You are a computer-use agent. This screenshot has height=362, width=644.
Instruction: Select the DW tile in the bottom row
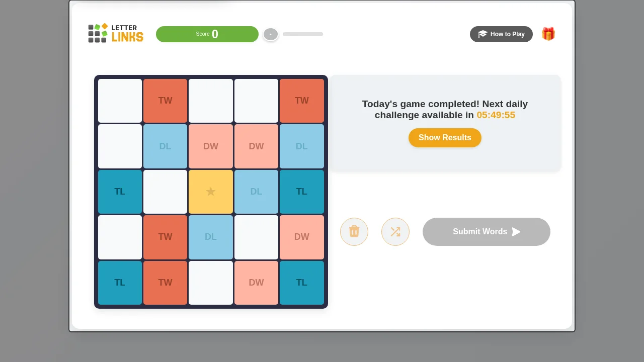pos(256,283)
